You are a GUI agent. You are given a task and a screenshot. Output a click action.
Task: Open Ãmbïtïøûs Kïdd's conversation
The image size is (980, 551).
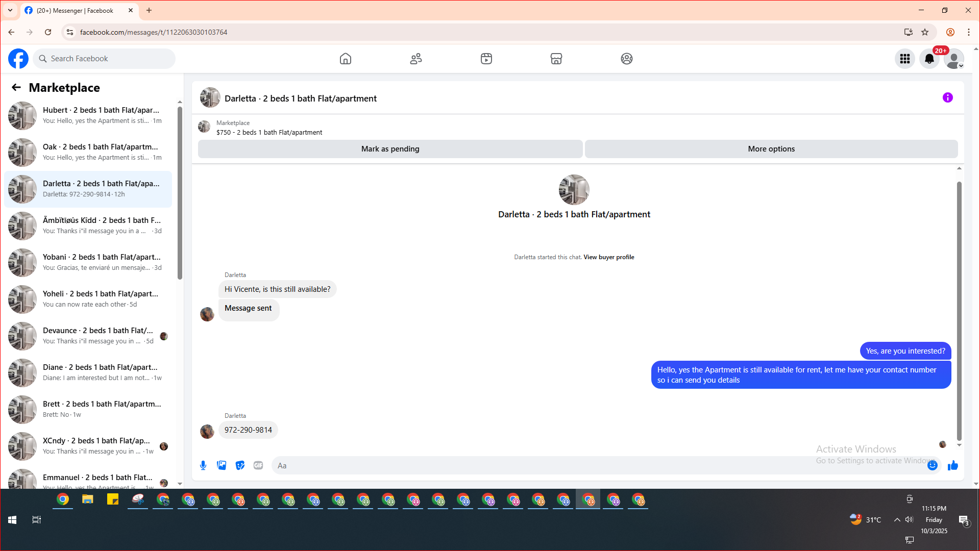tap(88, 226)
